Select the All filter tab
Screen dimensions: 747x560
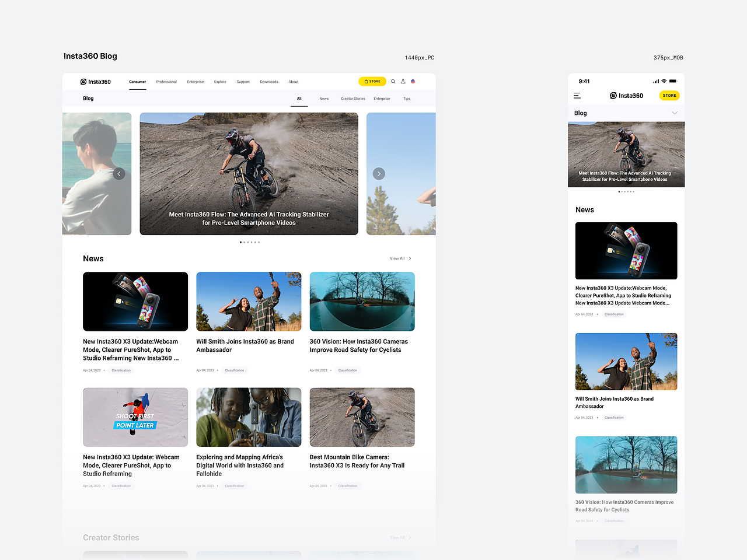299,99
